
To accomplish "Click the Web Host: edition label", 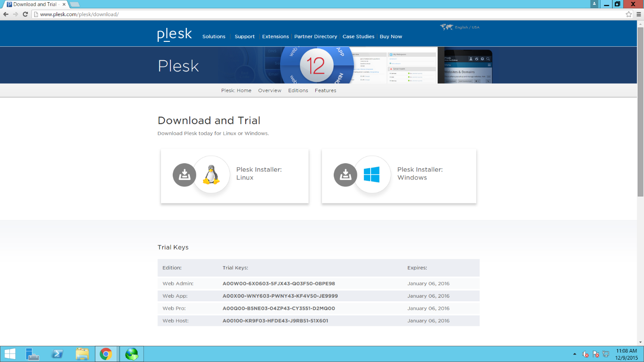I will tap(176, 321).
